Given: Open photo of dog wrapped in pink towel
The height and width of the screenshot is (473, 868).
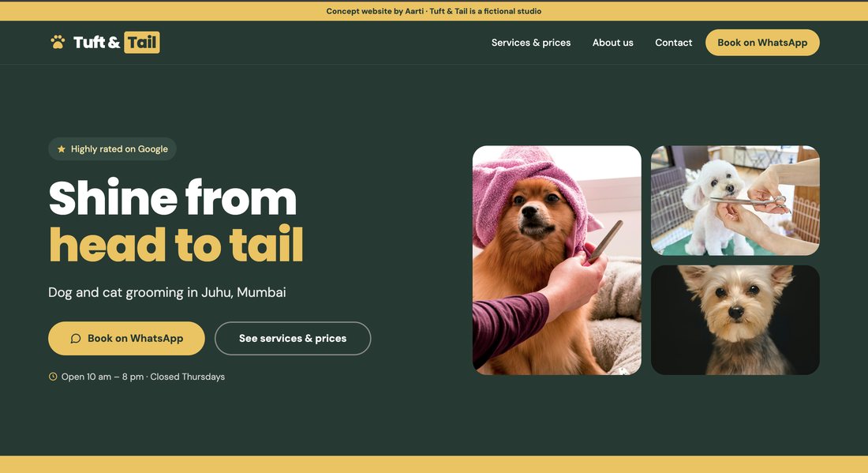Looking at the screenshot, I should coord(557,261).
